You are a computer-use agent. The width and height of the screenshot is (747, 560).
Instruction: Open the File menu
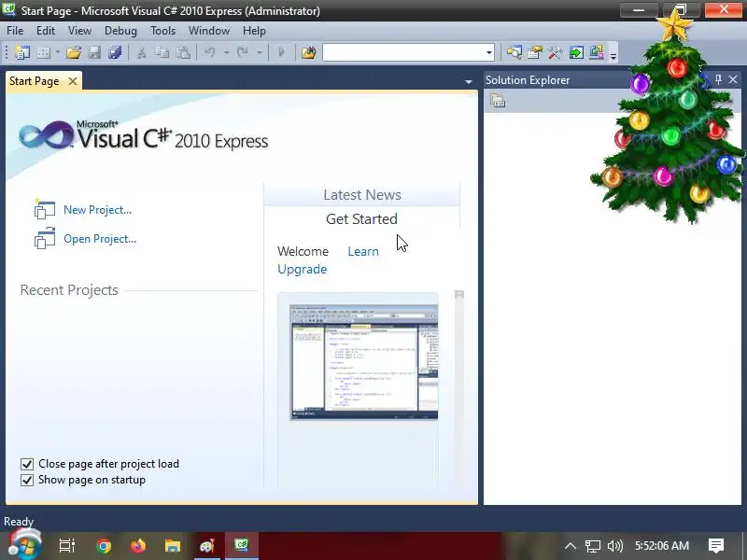(x=15, y=31)
